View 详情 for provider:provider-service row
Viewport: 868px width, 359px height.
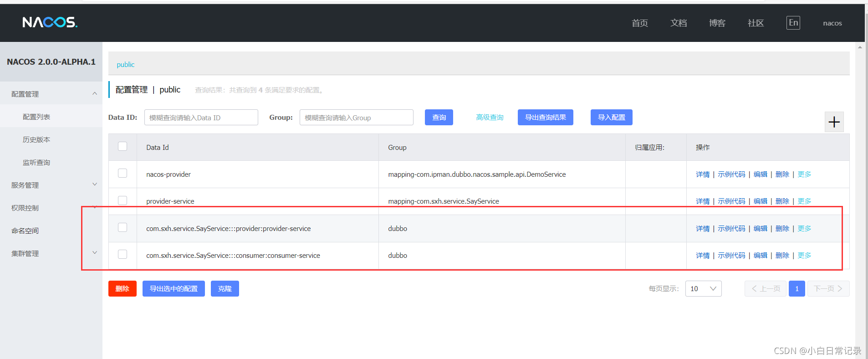(x=703, y=229)
